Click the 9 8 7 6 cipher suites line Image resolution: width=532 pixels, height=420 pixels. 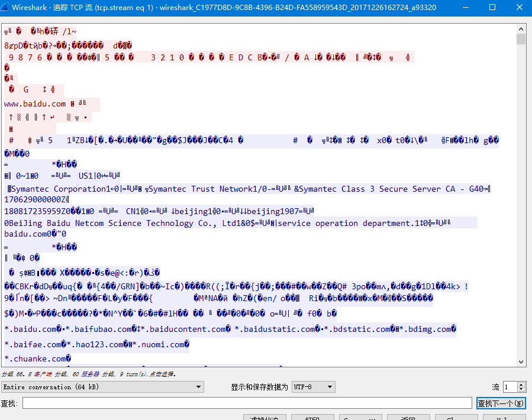point(209,57)
